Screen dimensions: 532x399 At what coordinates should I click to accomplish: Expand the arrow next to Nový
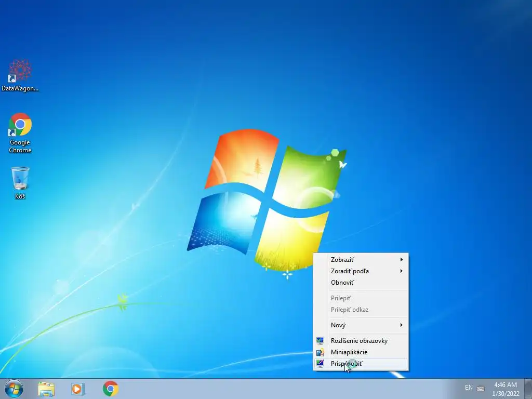pos(402,325)
